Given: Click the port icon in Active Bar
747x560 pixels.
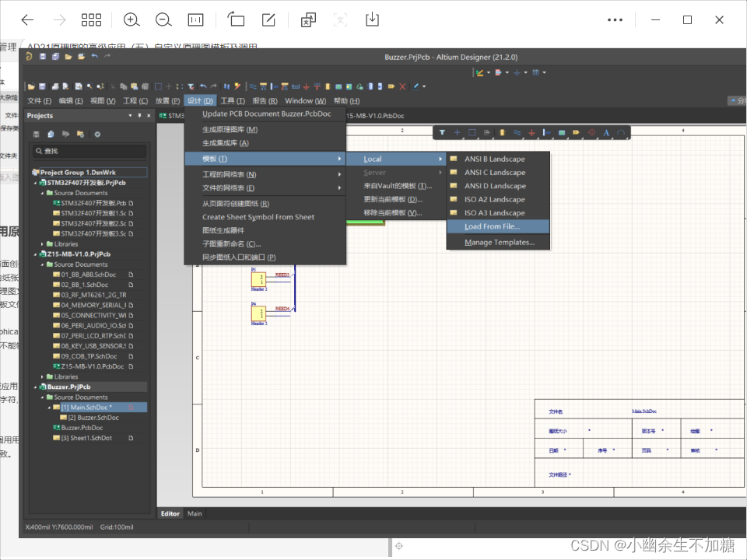Looking at the screenshot, I should 577,132.
